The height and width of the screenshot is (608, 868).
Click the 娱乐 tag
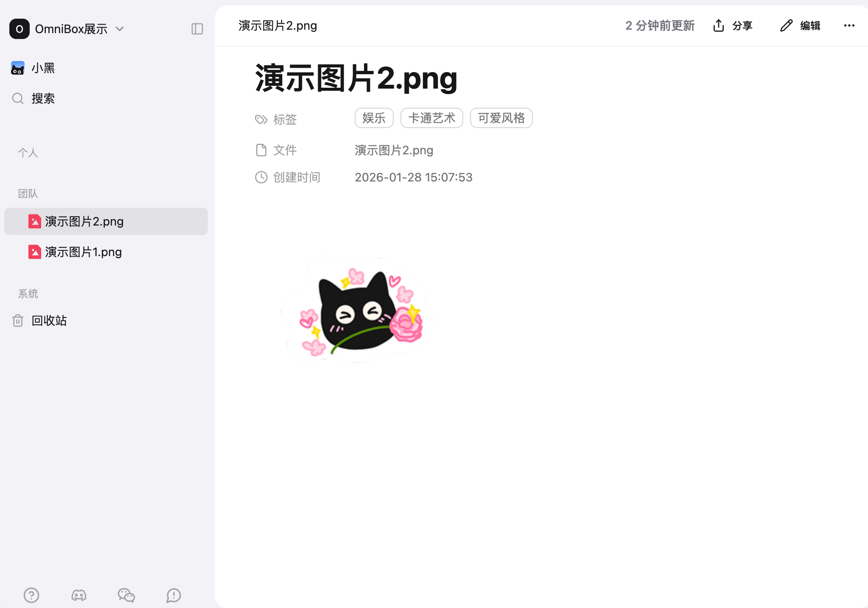click(374, 118)
